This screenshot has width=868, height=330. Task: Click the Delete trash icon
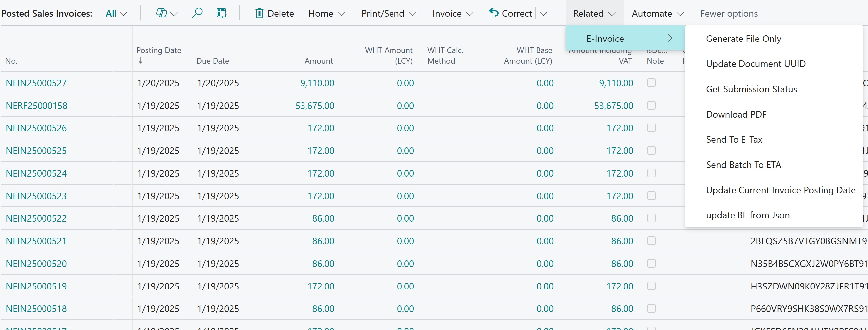[259, 13]
